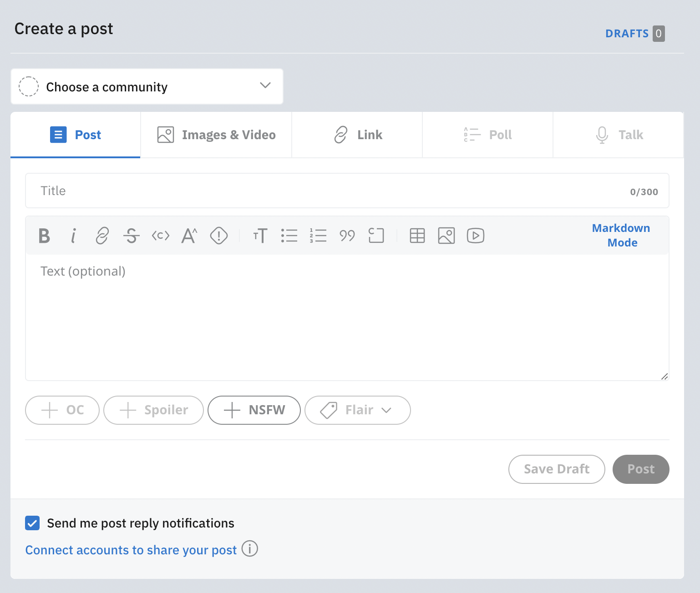This screenshot has height=593, width=700.
Task: Tag the post as Spoiler
Action: [153, 410]
